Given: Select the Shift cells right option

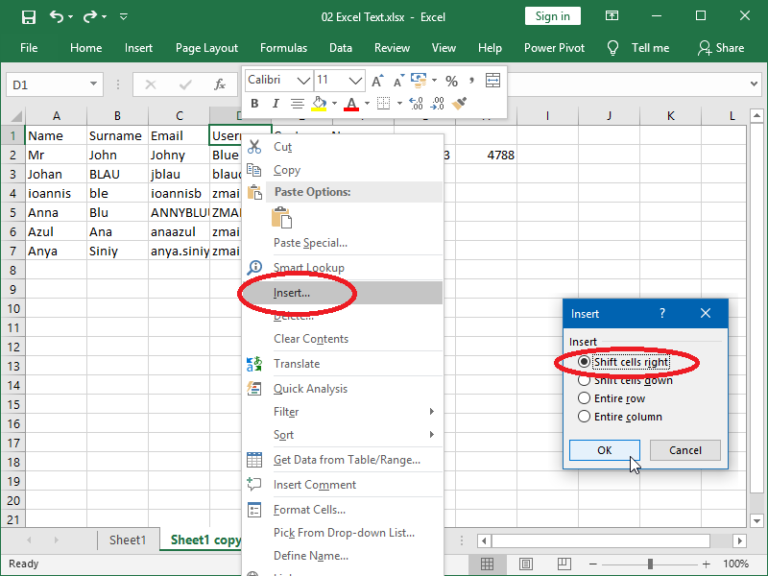Looking at the screenshot, I should pyautogui.click(x=624, y=362).
